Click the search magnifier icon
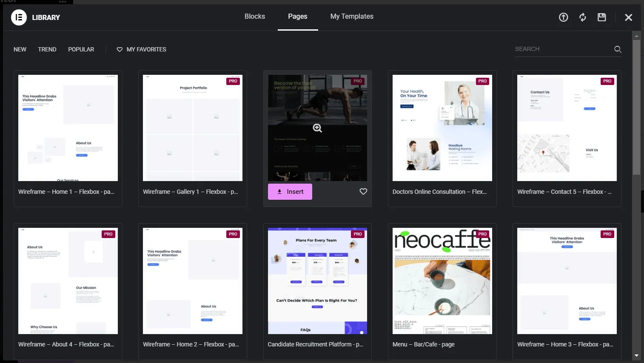Screen dimensions: 644x363 point(618,49)
